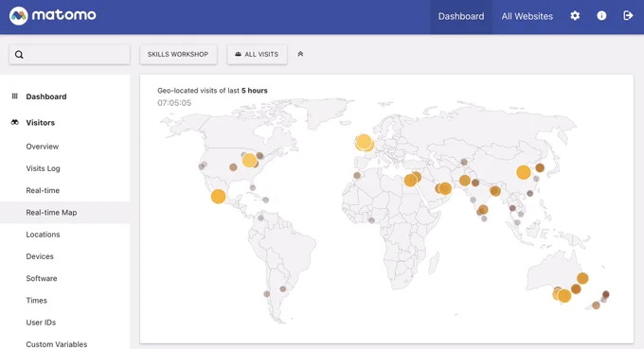The image size is (644, 349).
Task: Click the 07:05:05 timestamp
Action: coord(174,103)
